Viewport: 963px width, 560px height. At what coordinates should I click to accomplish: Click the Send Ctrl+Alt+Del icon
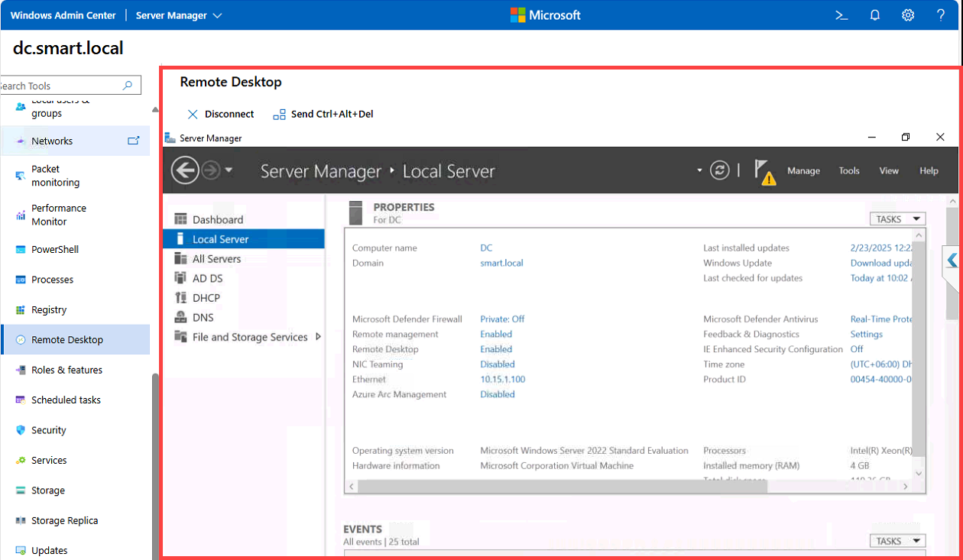tap(279, 115)
